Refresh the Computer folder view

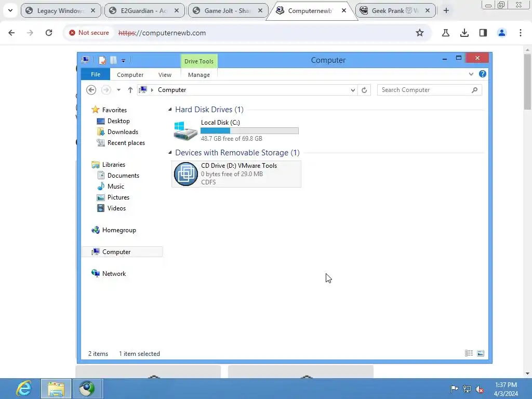point(364,90)
